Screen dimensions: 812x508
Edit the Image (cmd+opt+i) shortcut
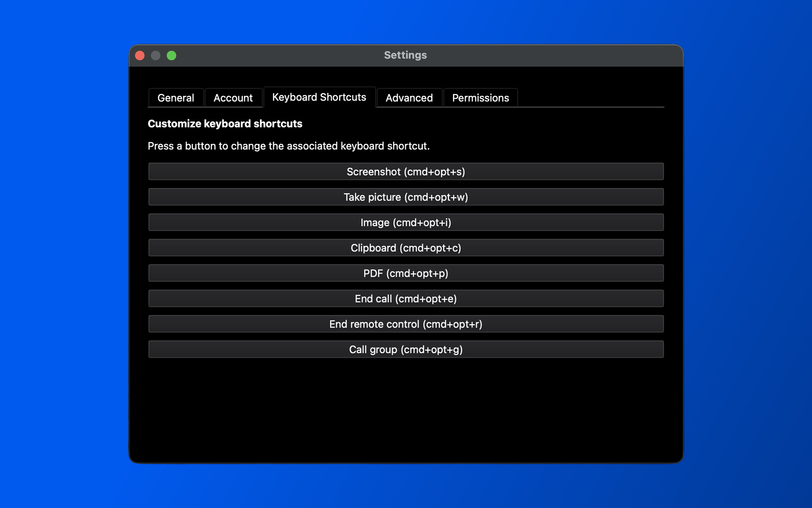point(406,222)
